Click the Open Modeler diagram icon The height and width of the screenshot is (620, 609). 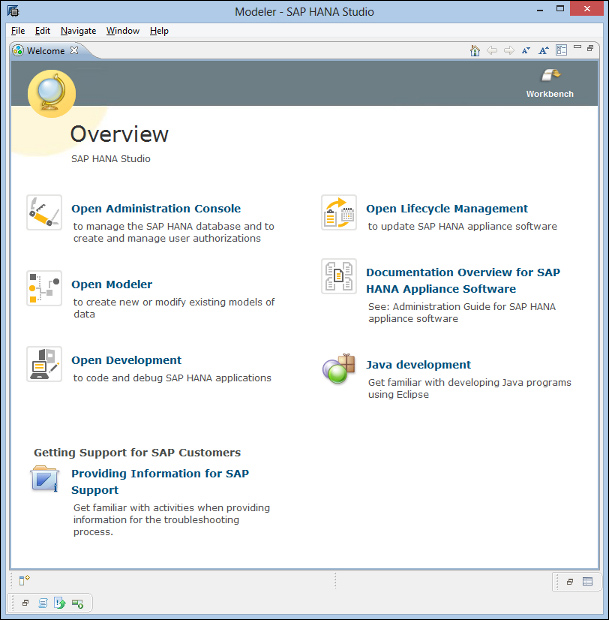pyautogui.click(x=44, y=288)
